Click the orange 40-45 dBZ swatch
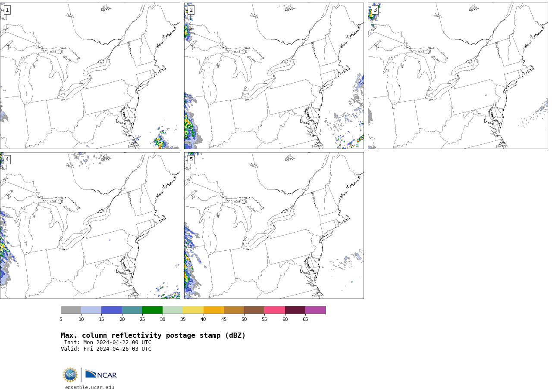The width and height of the screenshot is (552, 392). 213,310
